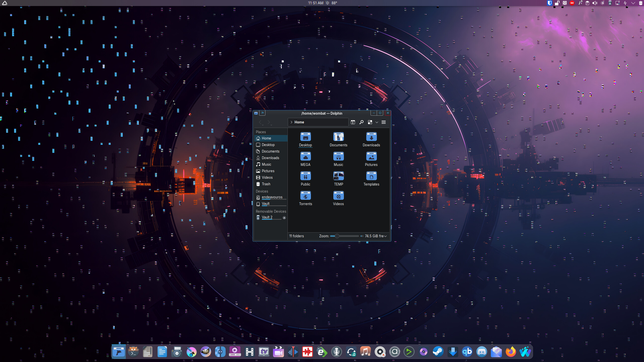Click Home in the breadcrumb location bar
The height and width of the screenshot is (362, 644).
click(299, 122)
